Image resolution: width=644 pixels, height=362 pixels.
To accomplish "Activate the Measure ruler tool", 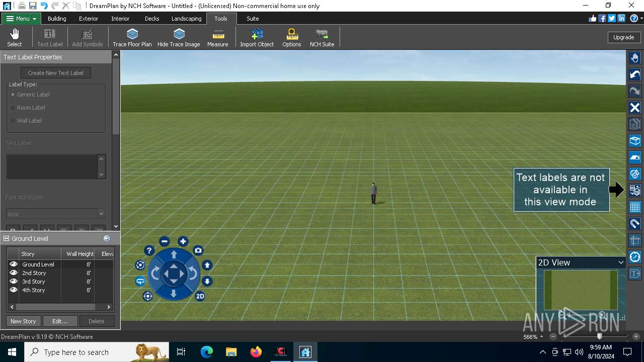I will [218, 38].
